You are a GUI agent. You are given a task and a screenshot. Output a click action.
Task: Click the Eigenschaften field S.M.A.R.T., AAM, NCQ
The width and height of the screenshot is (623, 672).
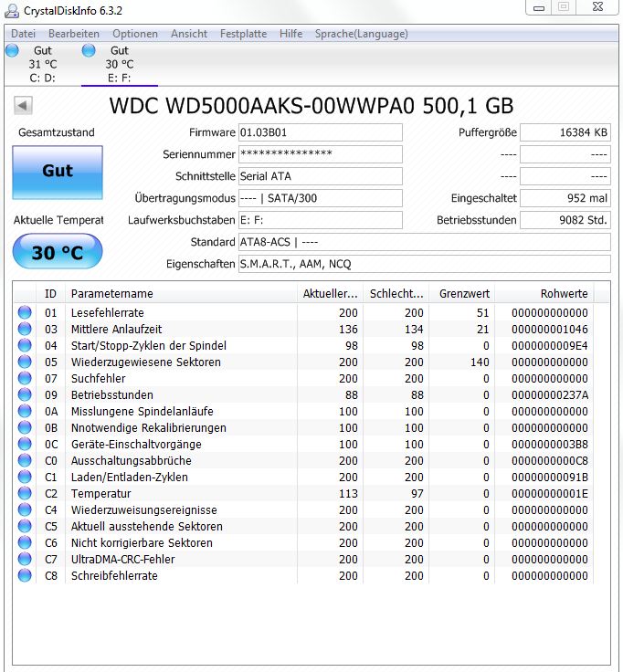pyautogui.click(x=424, y=264)
